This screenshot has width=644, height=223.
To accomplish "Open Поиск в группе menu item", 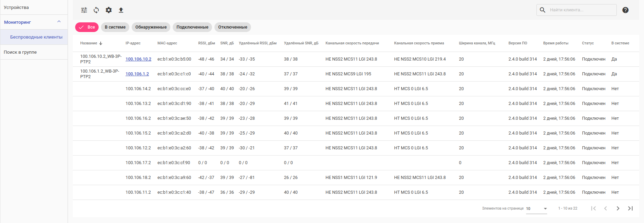I will tap(20, 52).
